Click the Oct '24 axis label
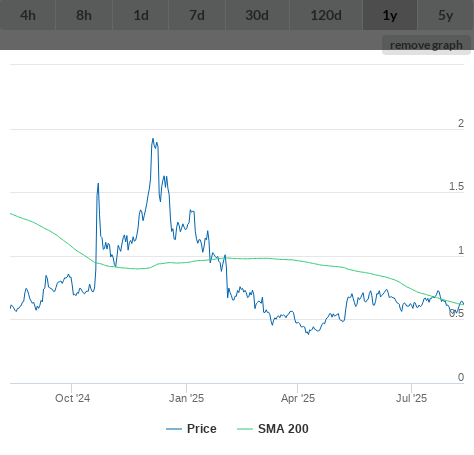This screenshot has height=455, width=474. point(72,398)
